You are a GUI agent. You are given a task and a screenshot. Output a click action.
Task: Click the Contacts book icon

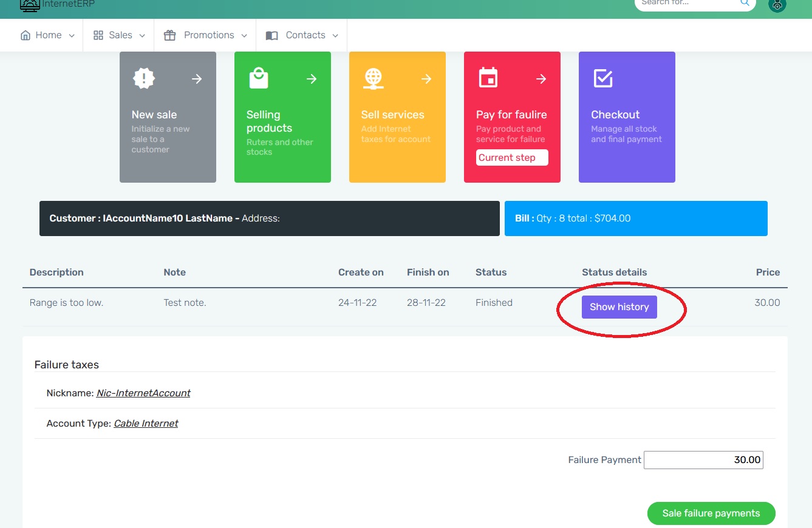(x=272, y=36)
